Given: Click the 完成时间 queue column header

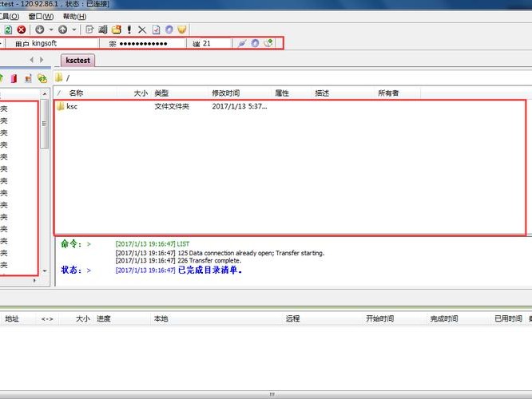Looking at the screenshot, I should tap(444, 318).
